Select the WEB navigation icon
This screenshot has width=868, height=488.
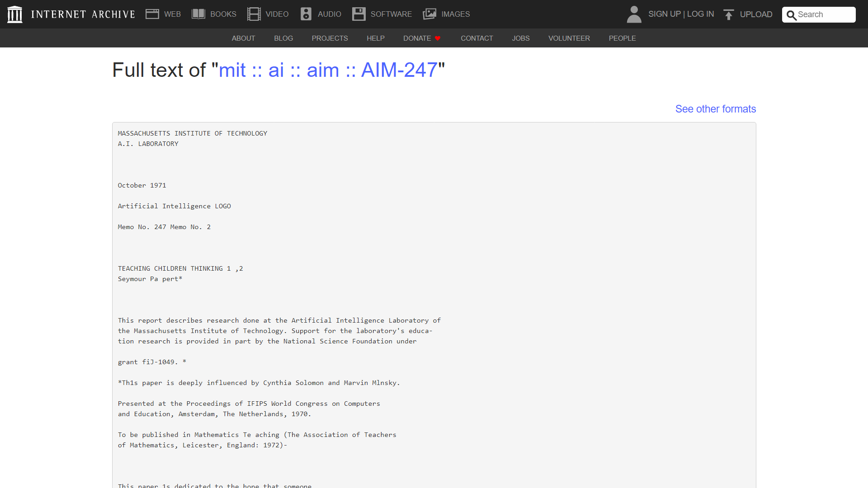(153, 14)
